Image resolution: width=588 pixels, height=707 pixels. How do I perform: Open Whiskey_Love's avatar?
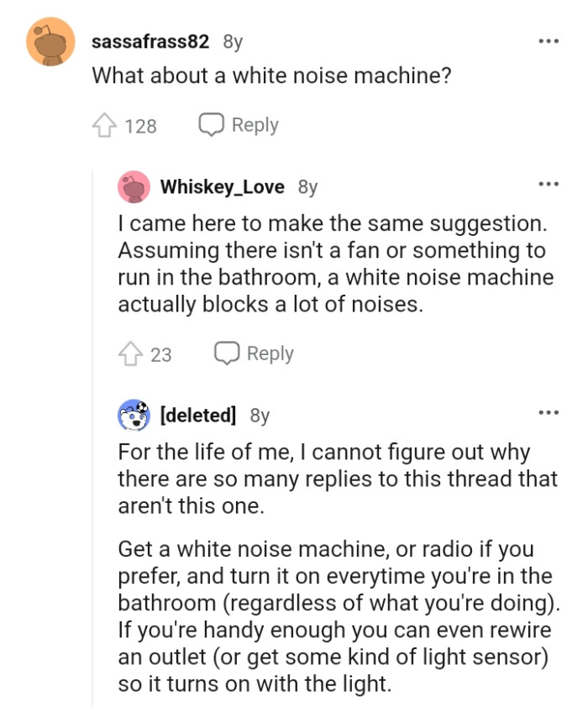pos(134,186)
